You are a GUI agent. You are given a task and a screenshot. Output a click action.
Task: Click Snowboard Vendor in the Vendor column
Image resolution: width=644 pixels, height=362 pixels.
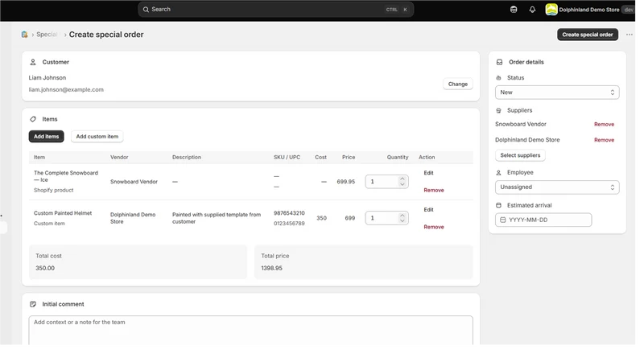pos(134,182)
